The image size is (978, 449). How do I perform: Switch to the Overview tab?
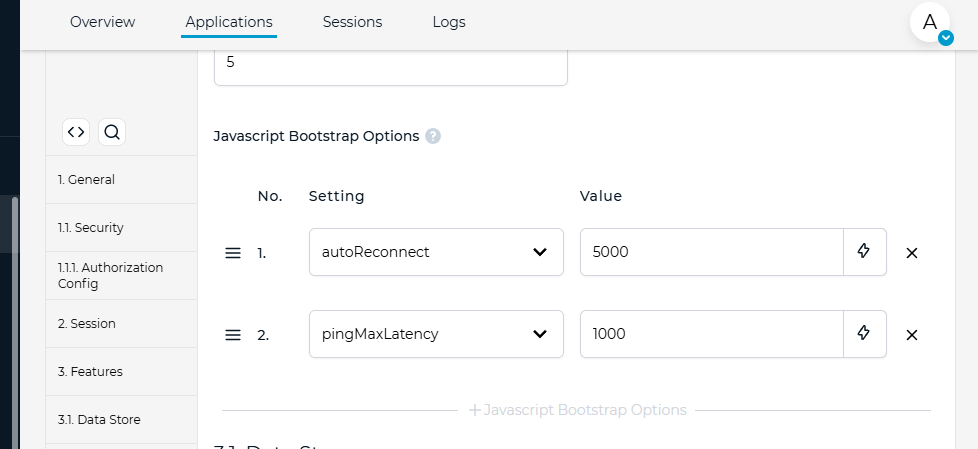102,22
